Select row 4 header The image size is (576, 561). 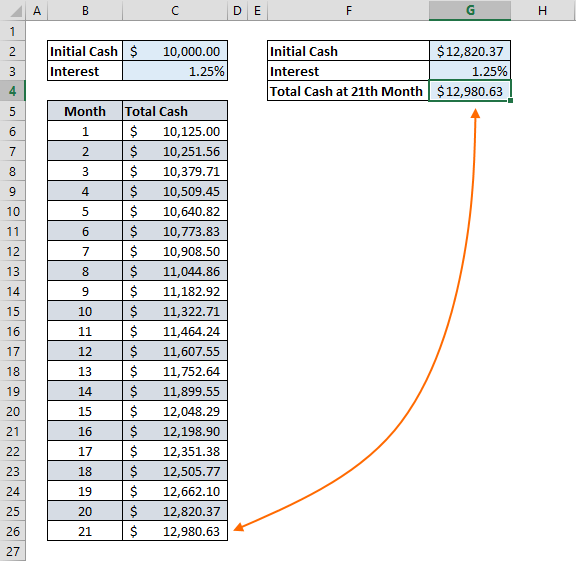(x=12, y=91)
